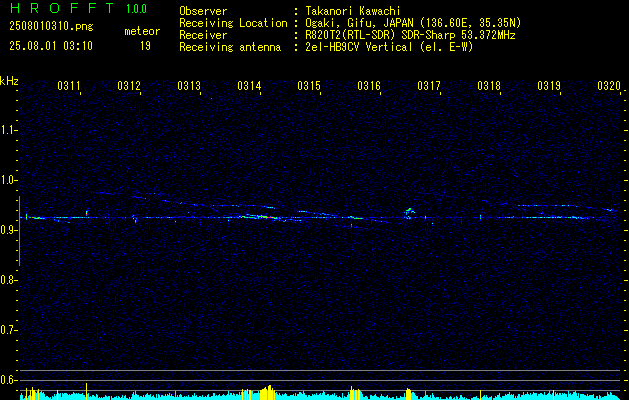The image size is (629, 400).
Task: Click the 0318 time marker
Action: 489,85
